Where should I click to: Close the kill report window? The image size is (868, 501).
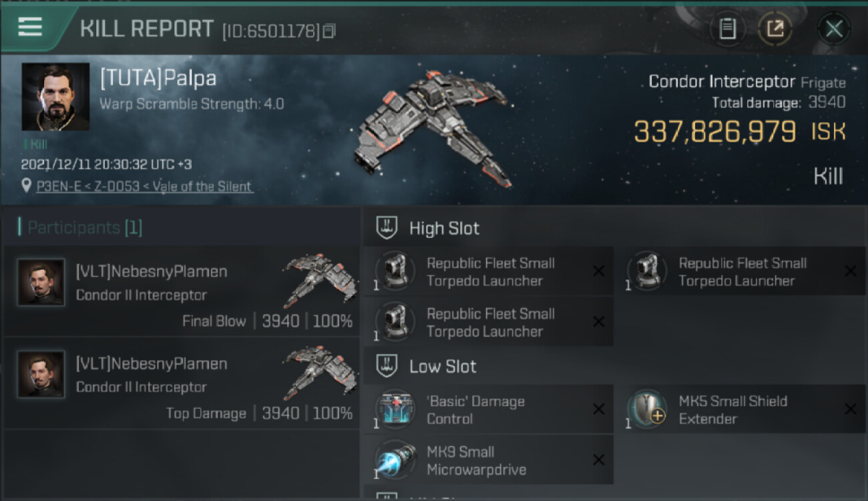pyautogui.click(x=834, y=29)
